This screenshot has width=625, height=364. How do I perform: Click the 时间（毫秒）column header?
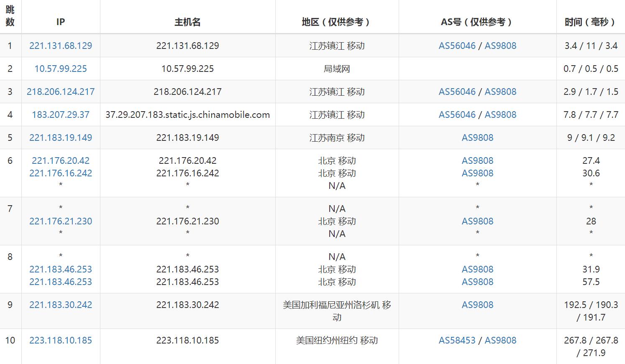pyautogui.click(x=591, y=22)
